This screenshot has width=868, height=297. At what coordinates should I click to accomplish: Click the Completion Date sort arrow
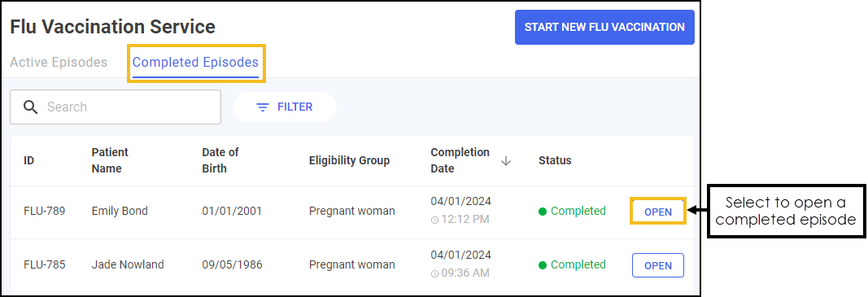pos(506,160)
